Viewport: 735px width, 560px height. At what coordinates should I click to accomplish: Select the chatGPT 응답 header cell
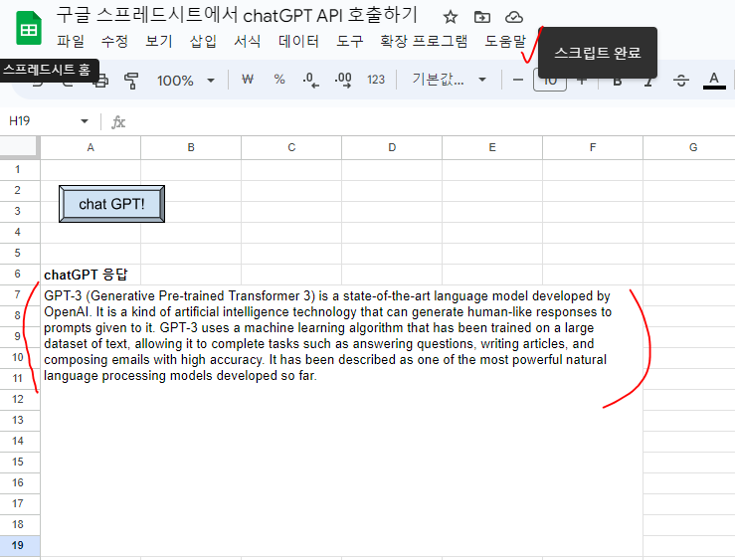[91, 275]
